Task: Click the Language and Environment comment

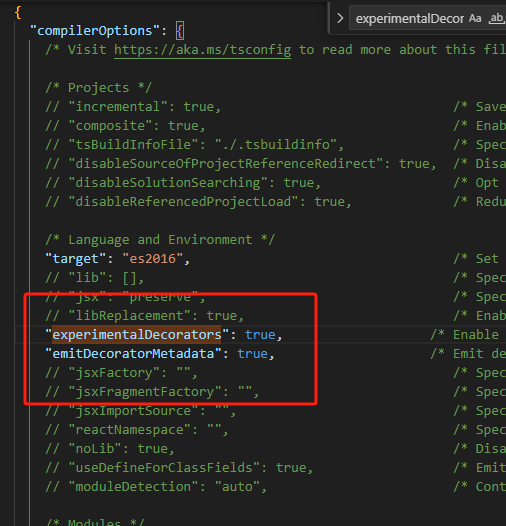Action: [160, 240]
